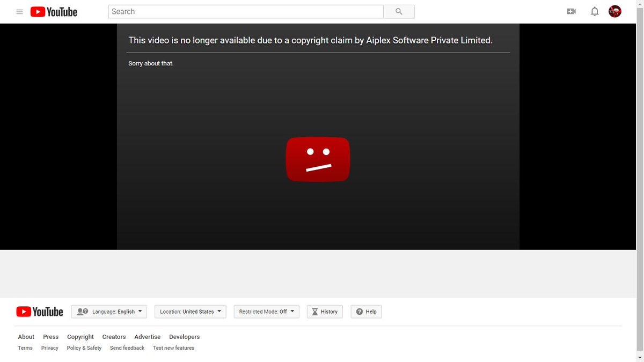This screenshot has width=644, height=362.
Task: Open the Advertise footer link
Action: (148, 337)
